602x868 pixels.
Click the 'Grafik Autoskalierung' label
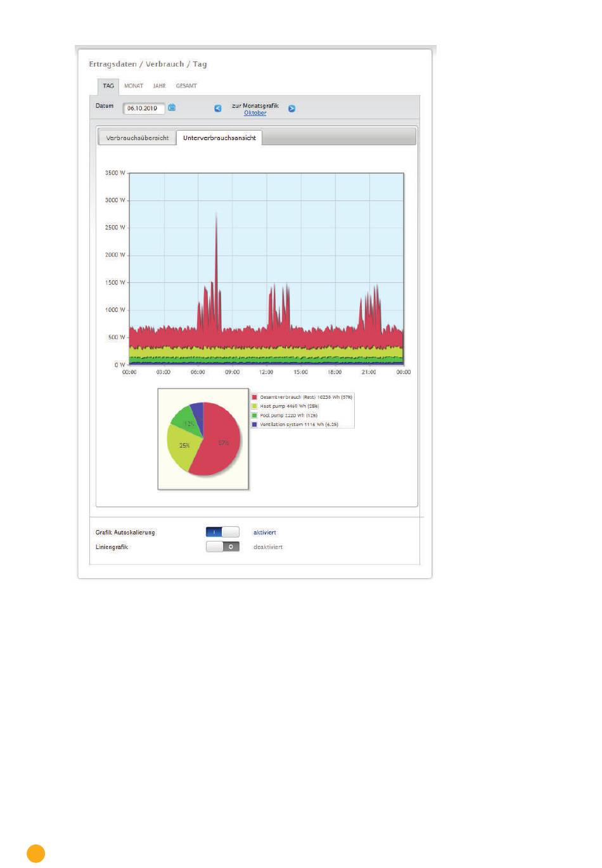pos(125,533)
